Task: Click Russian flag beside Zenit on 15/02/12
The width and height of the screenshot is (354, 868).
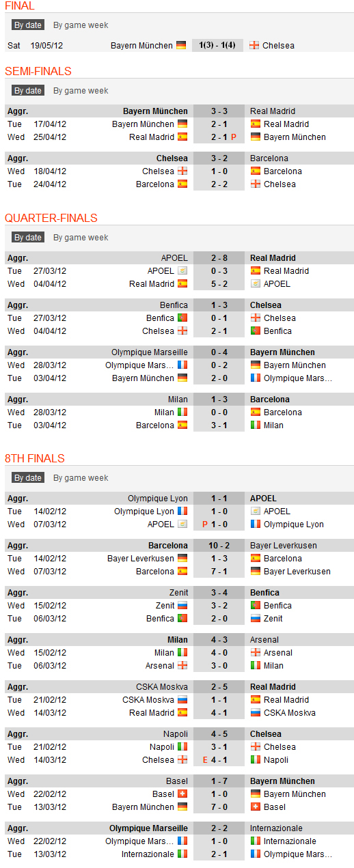Action: click(x=182, y=606)
